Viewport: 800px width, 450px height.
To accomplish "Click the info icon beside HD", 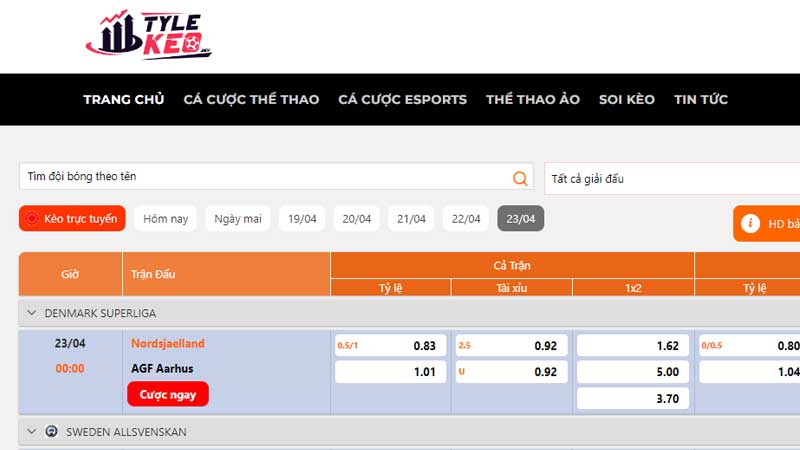I will (751, 224).
